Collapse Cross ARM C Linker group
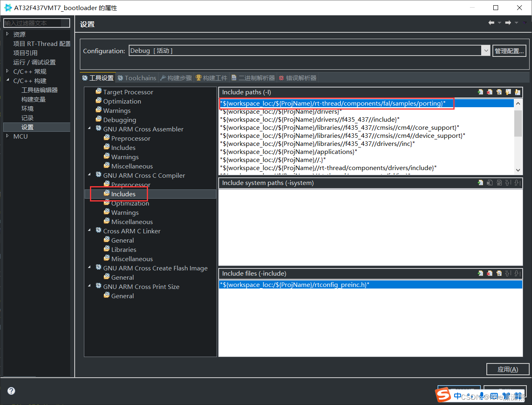The width and height of the screenshot is (532, 405). [x=89, y=231]
